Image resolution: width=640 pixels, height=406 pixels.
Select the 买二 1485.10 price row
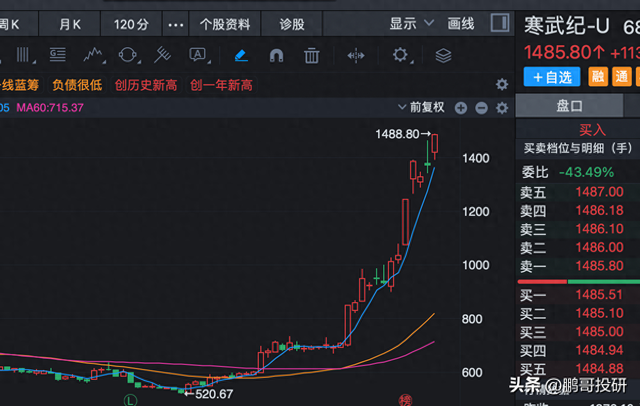578,313
